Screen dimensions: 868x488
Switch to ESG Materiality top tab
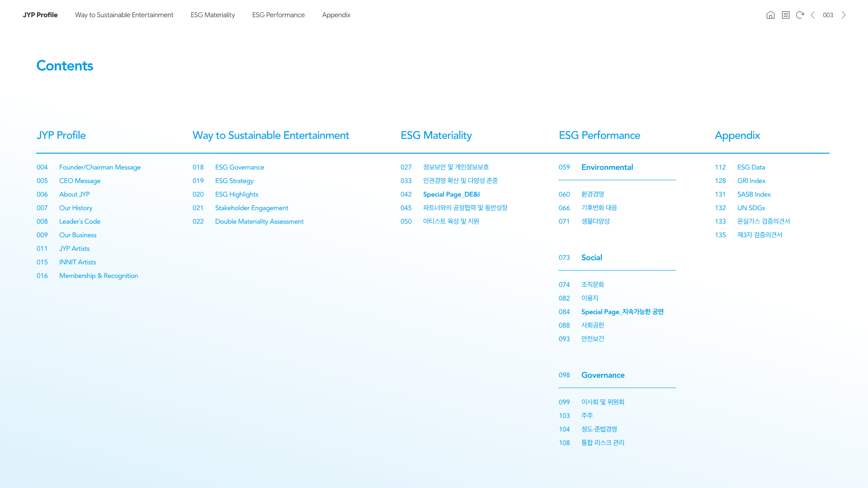point(213,15)
